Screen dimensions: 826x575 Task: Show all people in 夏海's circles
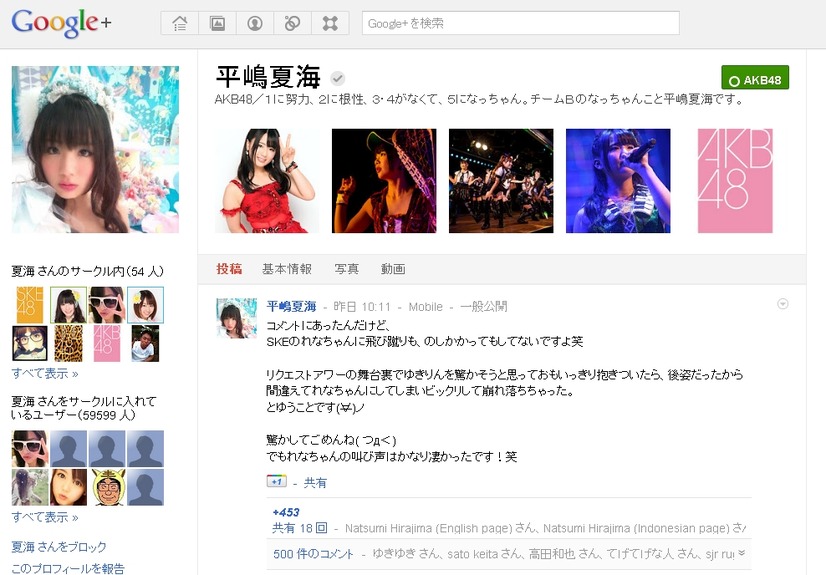tap(45, 374)
